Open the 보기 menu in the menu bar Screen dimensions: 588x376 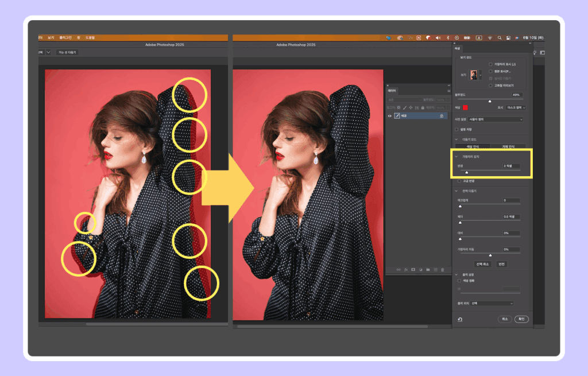click(51, 38)
